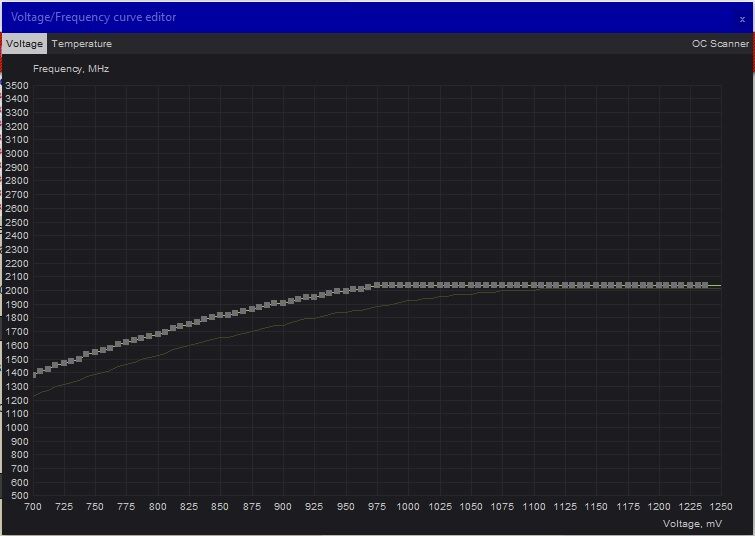Select the last curve point near 1240 mV

tap(705, 285)
